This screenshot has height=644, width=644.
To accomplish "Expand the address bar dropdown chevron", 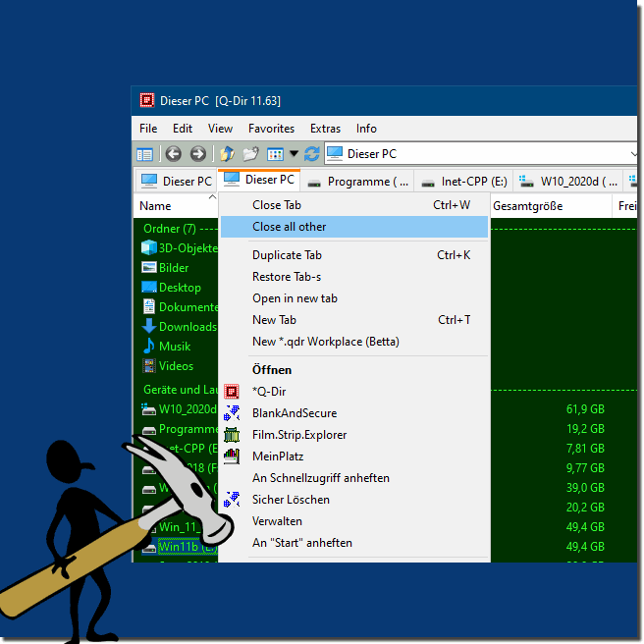I will [634, 154].
